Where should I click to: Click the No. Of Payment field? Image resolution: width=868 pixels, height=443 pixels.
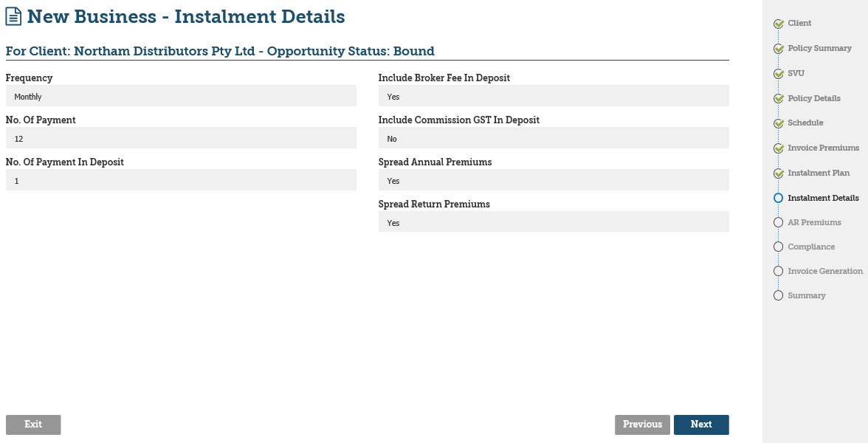181,138
